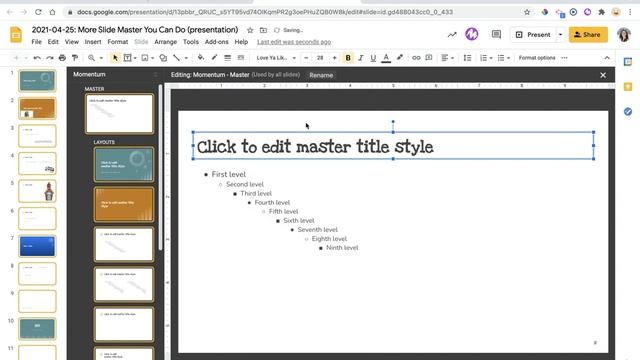Open the Fill color bucket
This screenshot has height=360, width=640.
(201, 58)
